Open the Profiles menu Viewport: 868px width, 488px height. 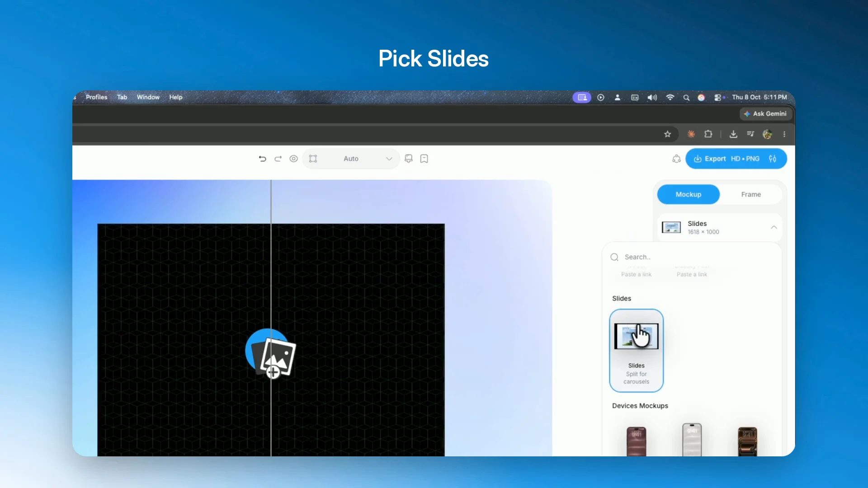coord(96,97)
